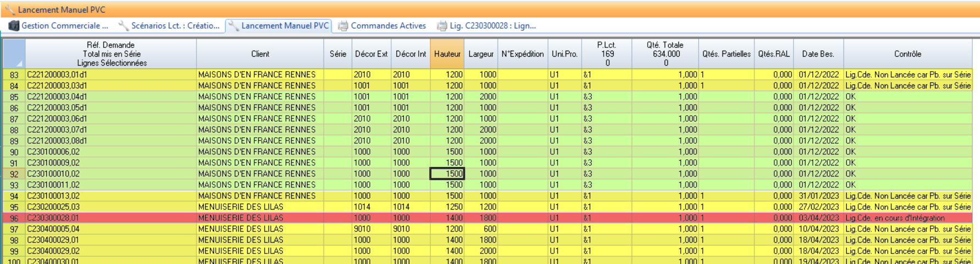Click the selected Hauteur cell in row 92
This screenshot has height=264, width=980.
click(447, 174)
